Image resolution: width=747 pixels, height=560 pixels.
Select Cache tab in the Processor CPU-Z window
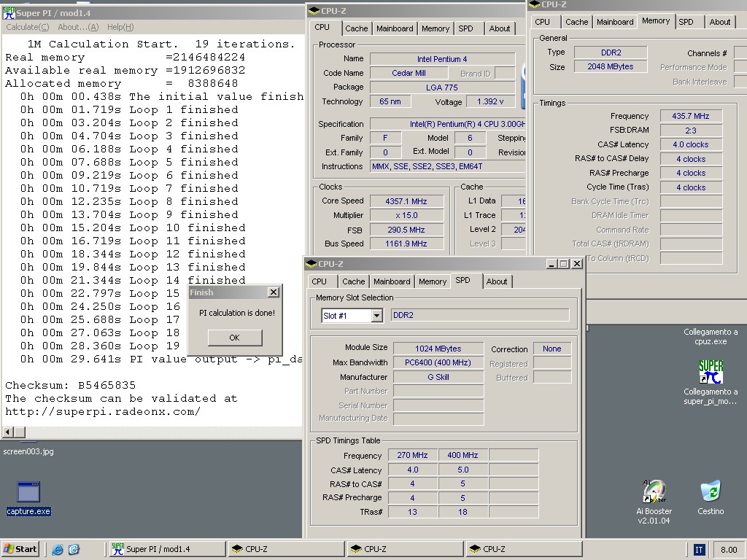(356, 28)
